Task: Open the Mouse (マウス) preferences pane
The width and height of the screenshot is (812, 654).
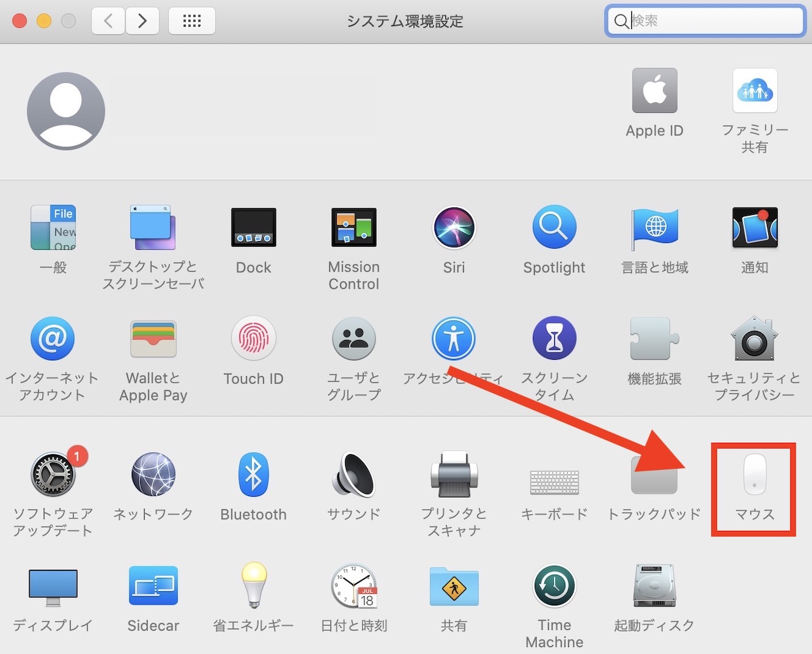Action: point(754,482)
